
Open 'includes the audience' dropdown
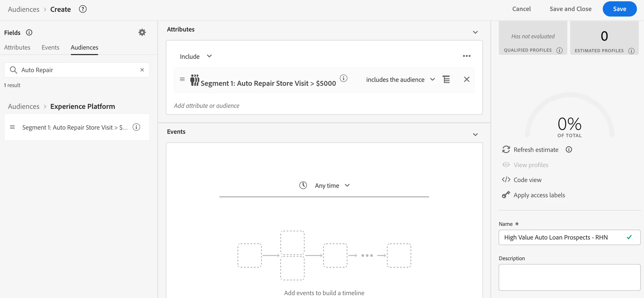tap(401, 79)
